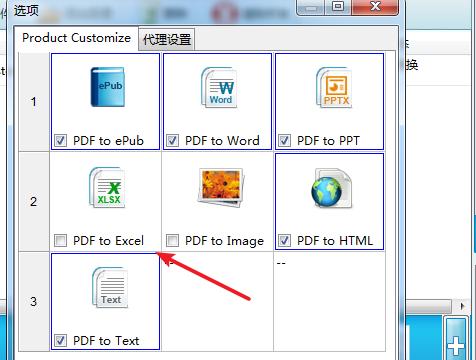Uncheck the PDF to PPT checkbox
The image size is (476, 360).
pos(284,140)
